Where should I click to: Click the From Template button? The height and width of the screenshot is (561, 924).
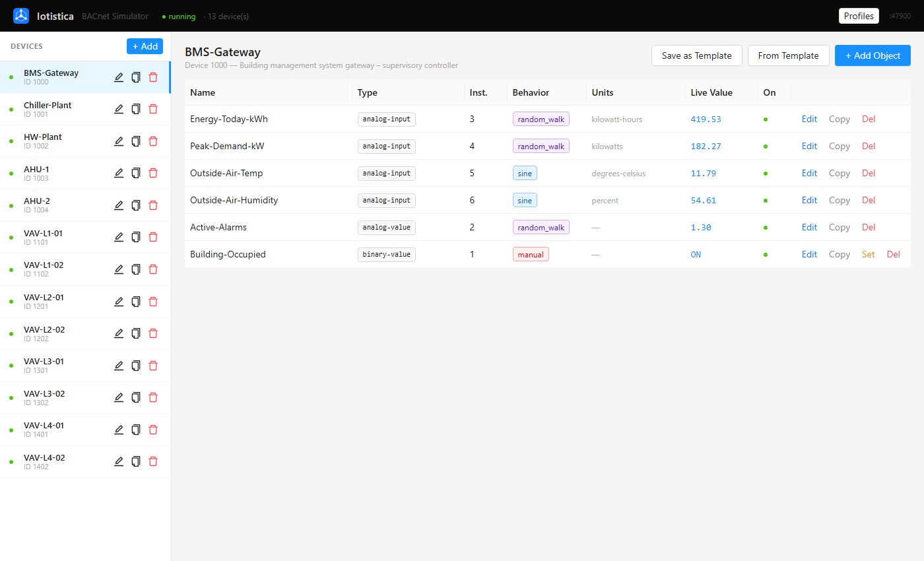click(x=788, y=55)
